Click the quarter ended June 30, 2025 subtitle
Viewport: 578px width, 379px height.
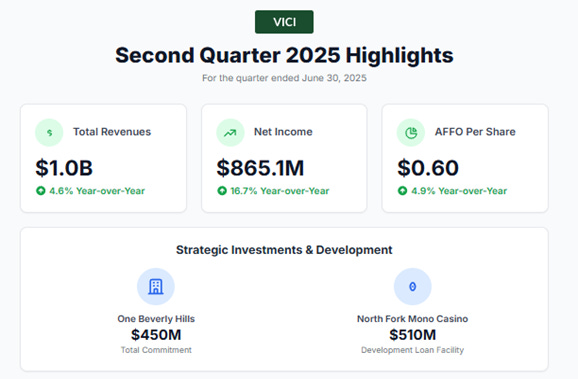point(284,78)
